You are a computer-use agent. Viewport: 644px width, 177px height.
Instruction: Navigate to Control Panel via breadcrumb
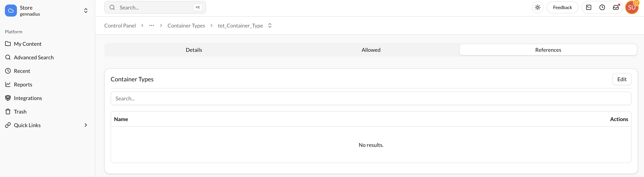click(x=120, y=25)
